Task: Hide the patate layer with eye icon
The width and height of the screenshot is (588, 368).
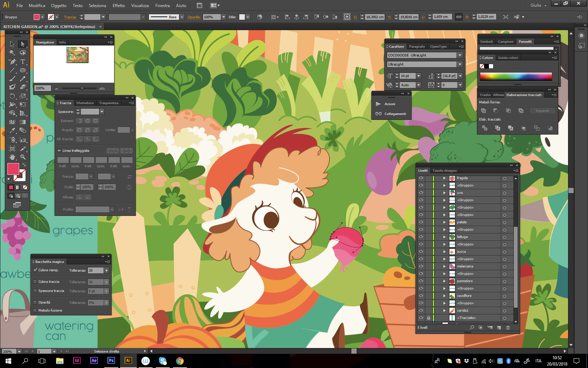Action: pyautogui.click(x=421, y=222)
